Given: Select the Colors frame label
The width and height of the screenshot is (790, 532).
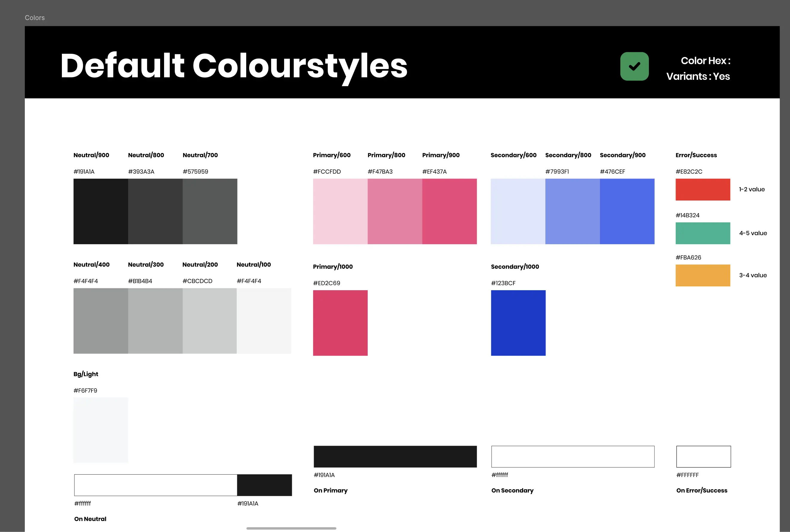Looking at the screenshot, I should 35,18.
